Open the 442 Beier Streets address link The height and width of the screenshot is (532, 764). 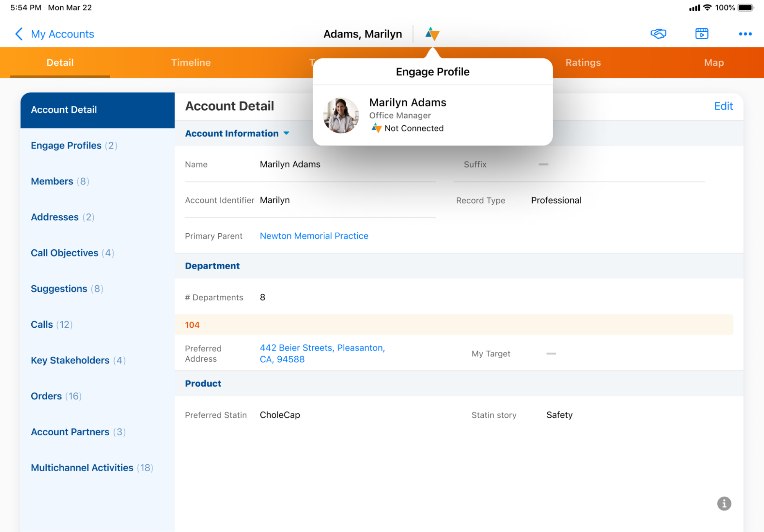pos(322,353)
